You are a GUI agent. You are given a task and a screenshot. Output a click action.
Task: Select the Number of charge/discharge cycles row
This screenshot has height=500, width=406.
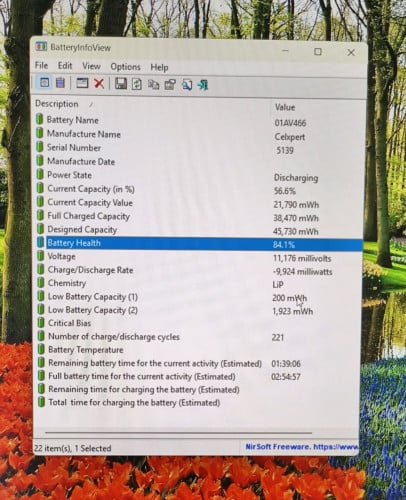199,337
